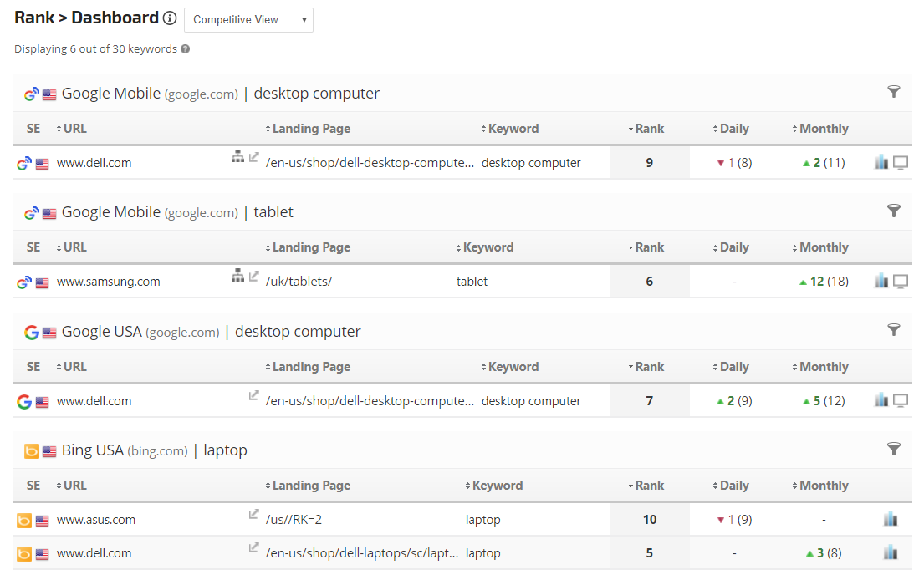Click the /uk/tablets/ landing page link
The height and width of the screenshot is (580, 924).
299,282
